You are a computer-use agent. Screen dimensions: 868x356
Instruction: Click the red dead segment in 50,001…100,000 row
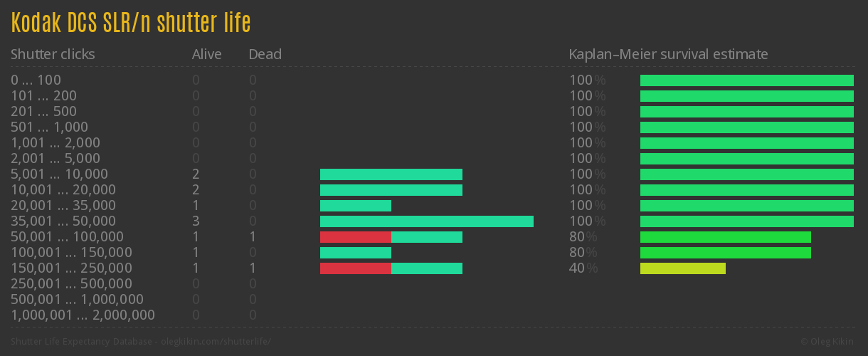click(x=355, y=237)
